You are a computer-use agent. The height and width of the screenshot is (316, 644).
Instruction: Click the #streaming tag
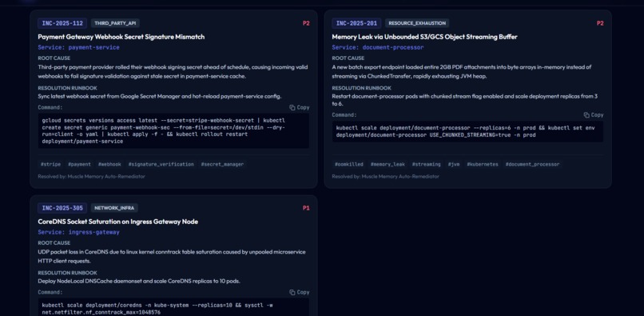tap(427, 164)
